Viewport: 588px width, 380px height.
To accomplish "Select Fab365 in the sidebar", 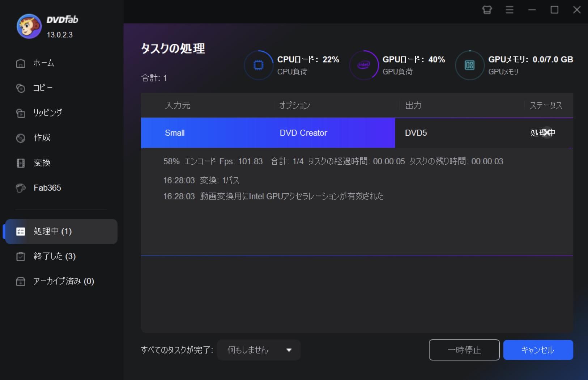I will coord(47,188).
